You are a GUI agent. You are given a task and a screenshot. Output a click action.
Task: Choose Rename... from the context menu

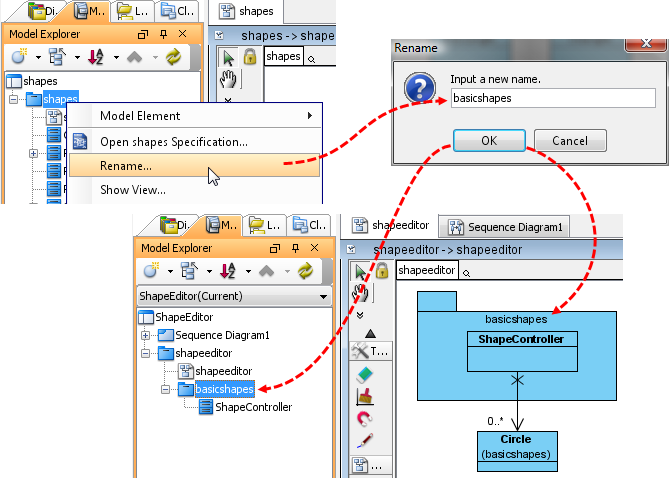pos(194,166)
